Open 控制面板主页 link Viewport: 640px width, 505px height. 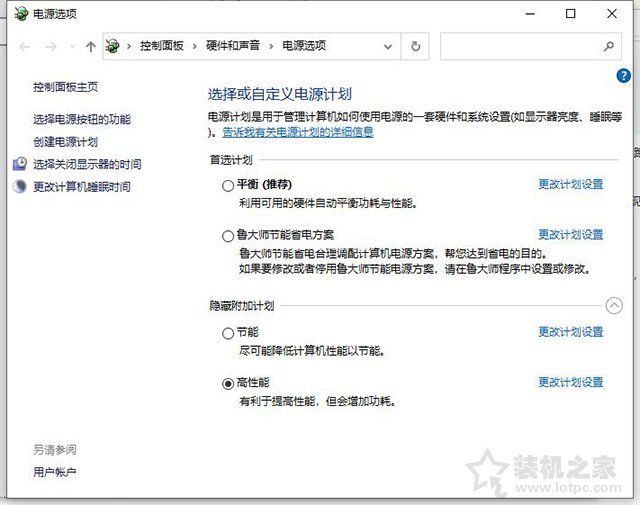65,87
